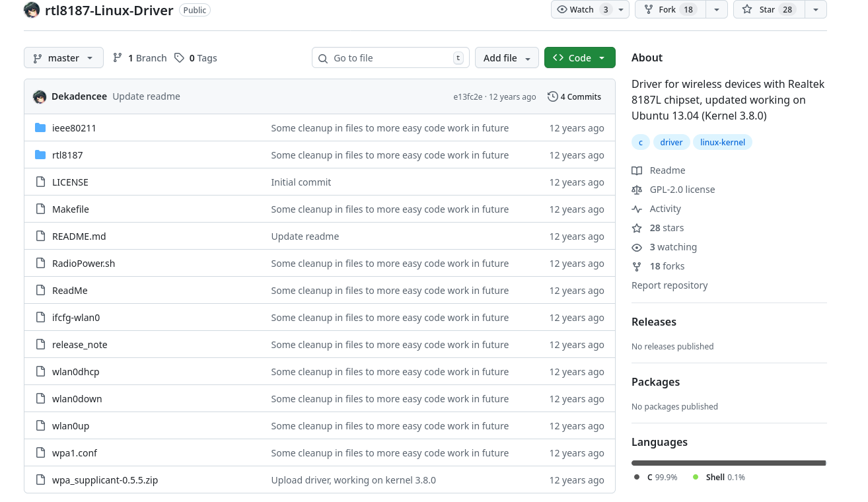The height and width of the screenshot is (502, 868).
Task: Click the languages percentage bar
Action: (x=729, y=463)
